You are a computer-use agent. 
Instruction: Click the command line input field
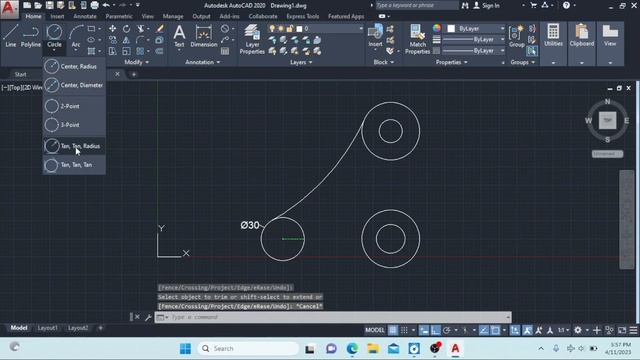pyautogui.click(x=333, y=317)
